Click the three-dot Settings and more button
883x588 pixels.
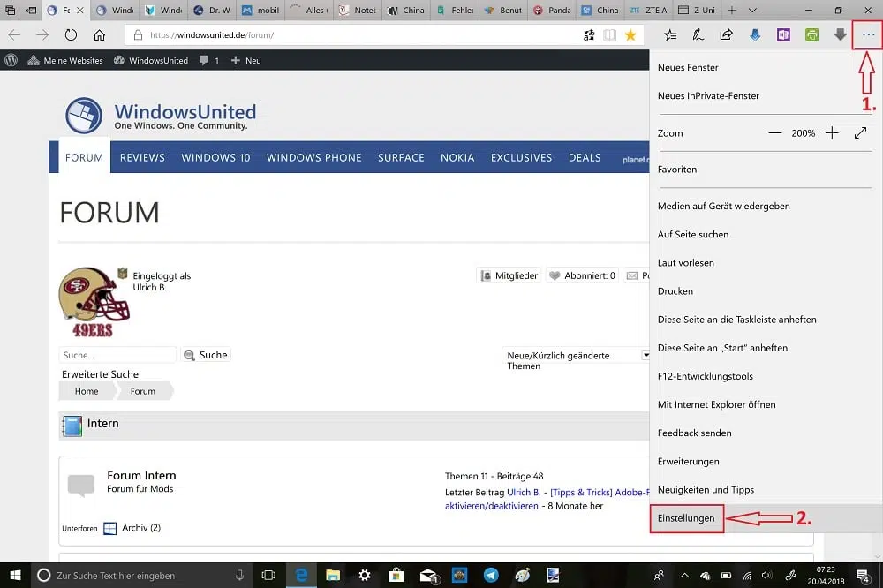[868, 35]
